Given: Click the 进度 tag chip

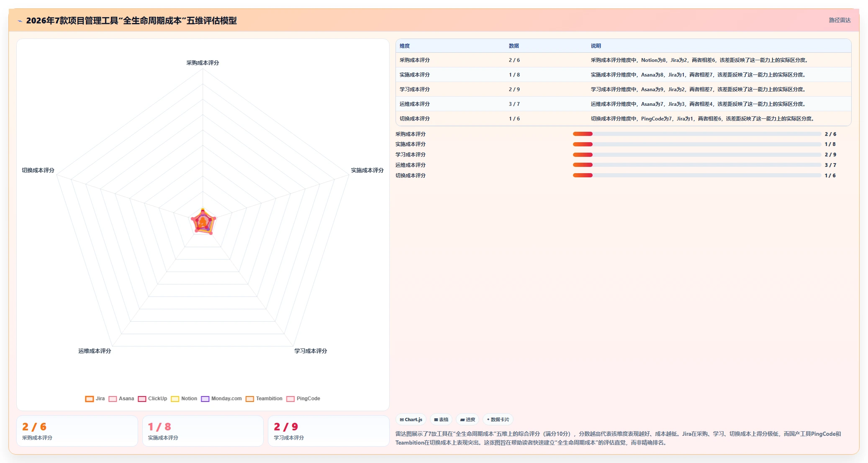Looking at the screenshot, I should click(467, 420).
